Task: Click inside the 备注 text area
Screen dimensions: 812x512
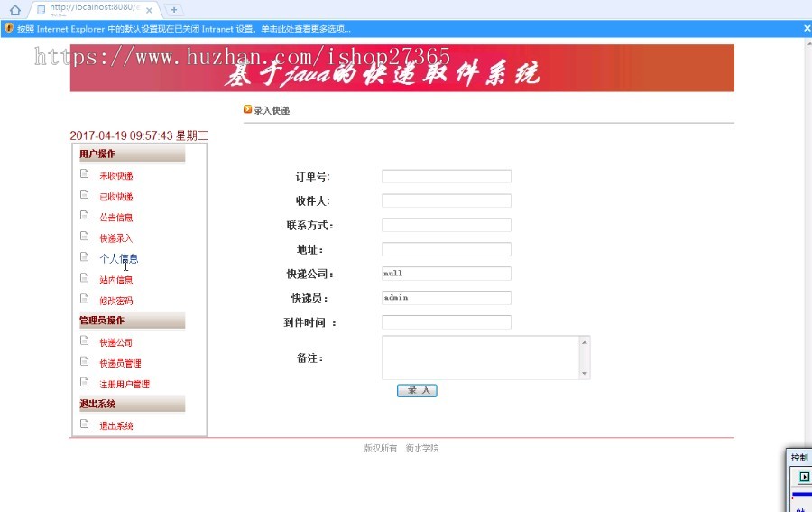Action: (x=481, y=358)
